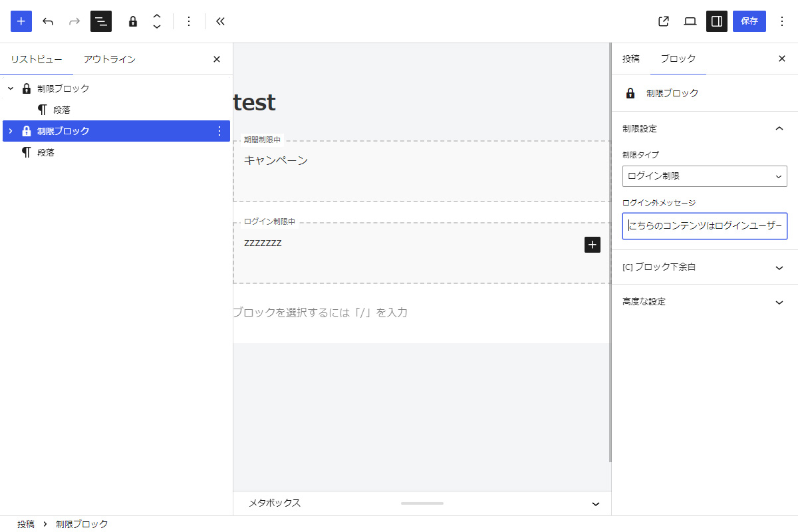Click the black add block button in editor
Image resolution: width=798 pixels, height=532 pixels.
(593, 245)
